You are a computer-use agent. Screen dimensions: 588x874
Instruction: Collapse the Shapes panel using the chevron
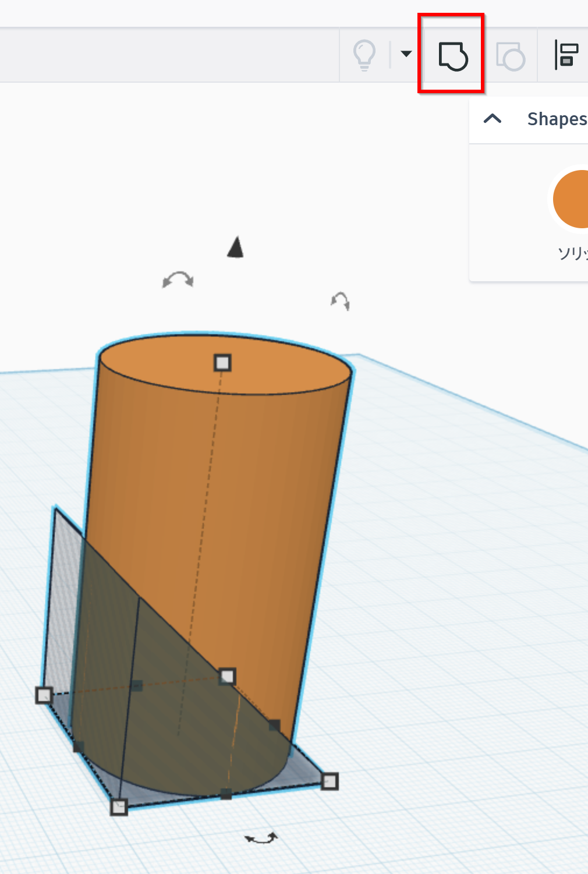[493, 119]
